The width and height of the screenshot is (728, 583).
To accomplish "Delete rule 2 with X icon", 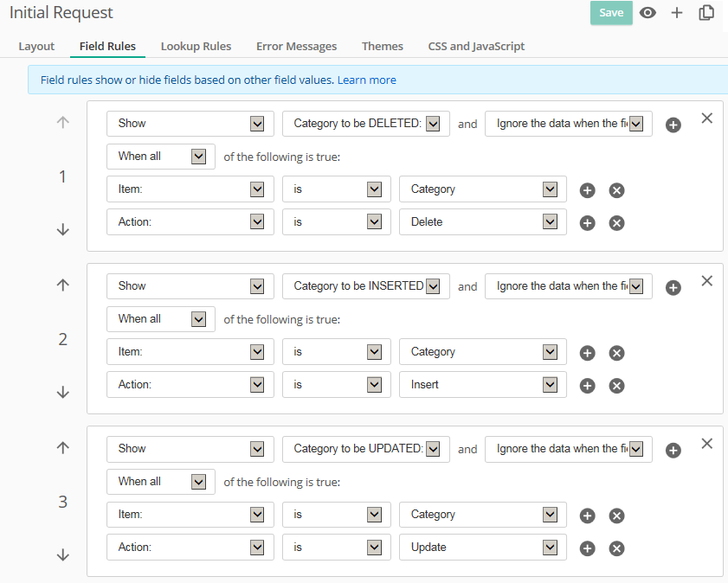I will (706, 281).
